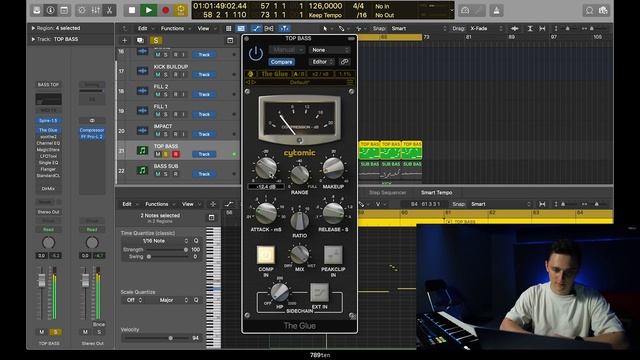Screen dimensions: 640x360
Task: Click the red Record button
Action: pos(165,10)
